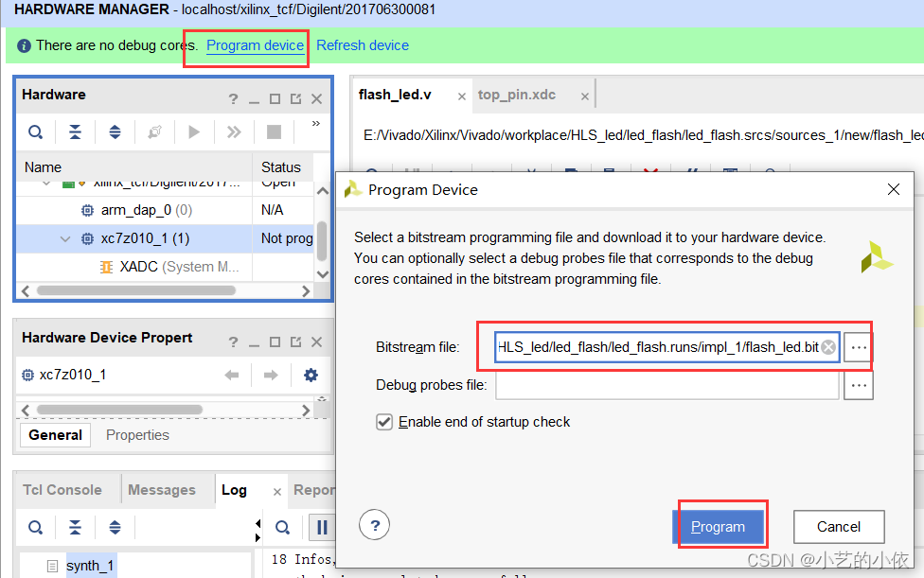Viewport: 924px width, 578px height.
Task: Collapse all in Hardware panel toolbar
Action: pos(75,131)
